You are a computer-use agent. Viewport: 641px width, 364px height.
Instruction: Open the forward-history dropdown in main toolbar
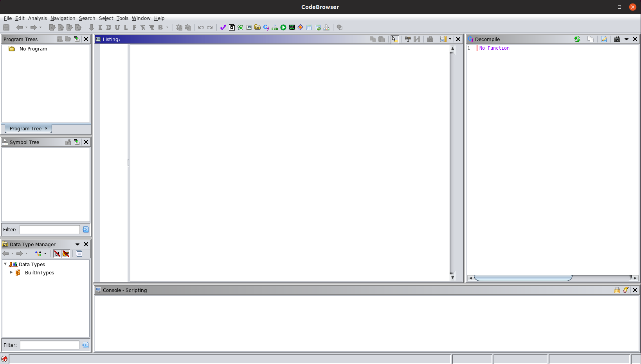pos(40,27)
